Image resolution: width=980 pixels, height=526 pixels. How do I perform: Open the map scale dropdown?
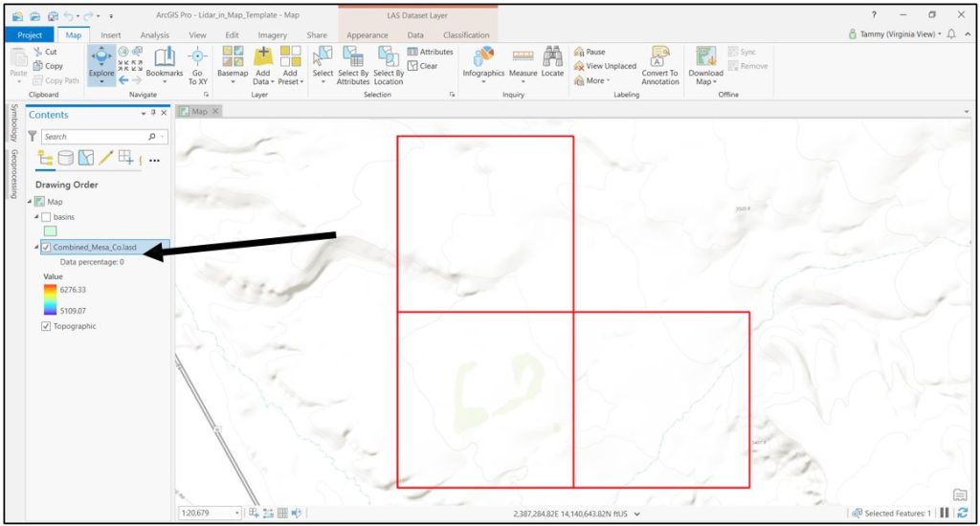pos(238,514)
